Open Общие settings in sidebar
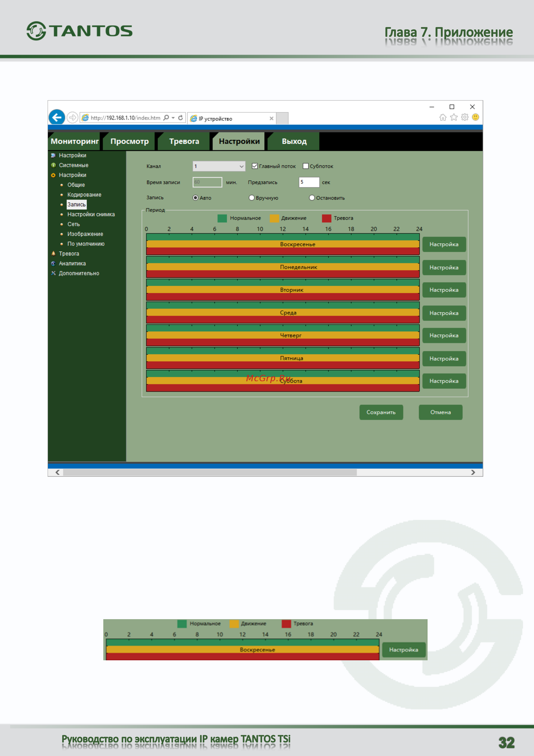The image size is (534, 756). pos(76,185)
